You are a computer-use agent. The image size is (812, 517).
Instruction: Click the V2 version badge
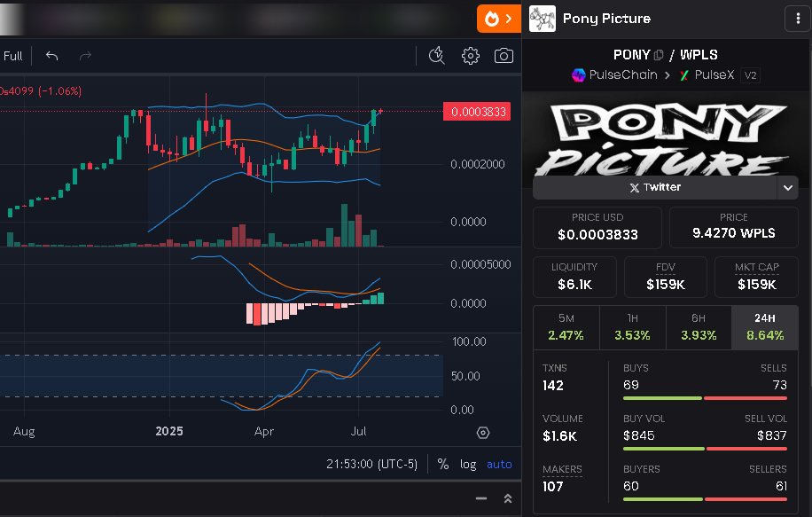(x=750, y=75)
